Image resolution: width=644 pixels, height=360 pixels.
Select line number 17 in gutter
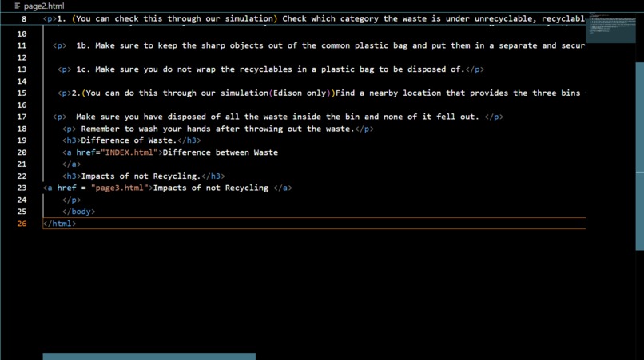[x=22, y=117]
